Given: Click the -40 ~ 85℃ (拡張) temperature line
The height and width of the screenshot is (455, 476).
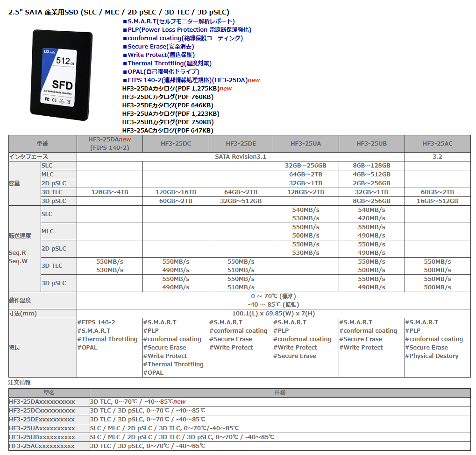Looking at the screenshot, I should point(273,305).
